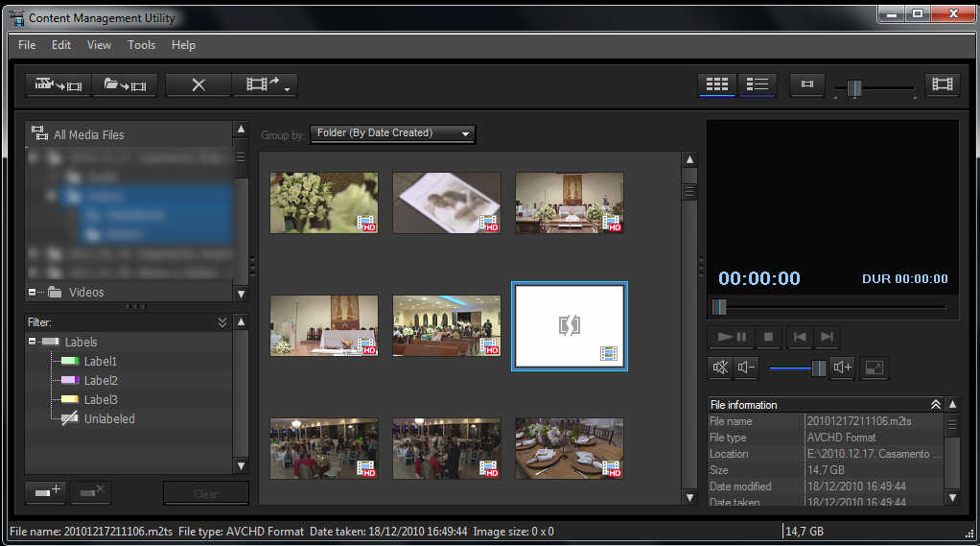Open the File menu
The width and height of the screenshot is (980, 546).
27,45
